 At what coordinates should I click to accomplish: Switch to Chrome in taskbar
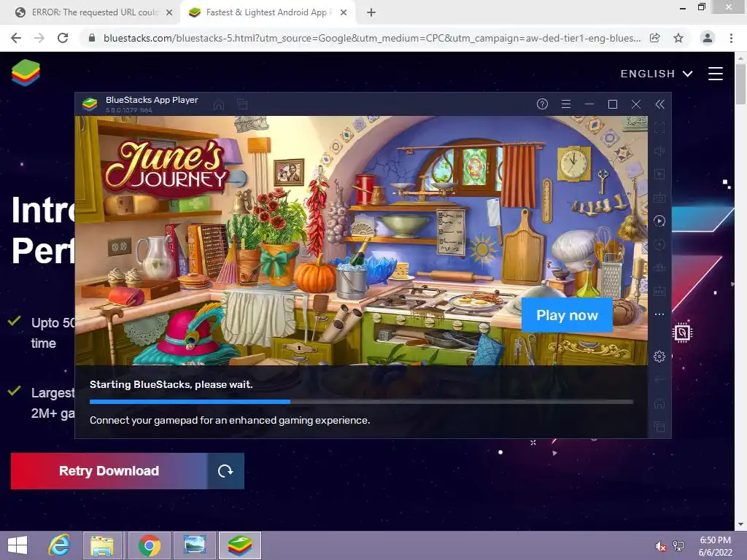(x=150, y=545)
